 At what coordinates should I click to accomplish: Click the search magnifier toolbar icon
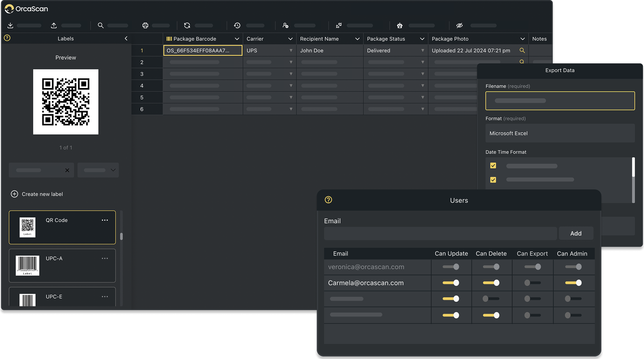(x=101, y=26)
